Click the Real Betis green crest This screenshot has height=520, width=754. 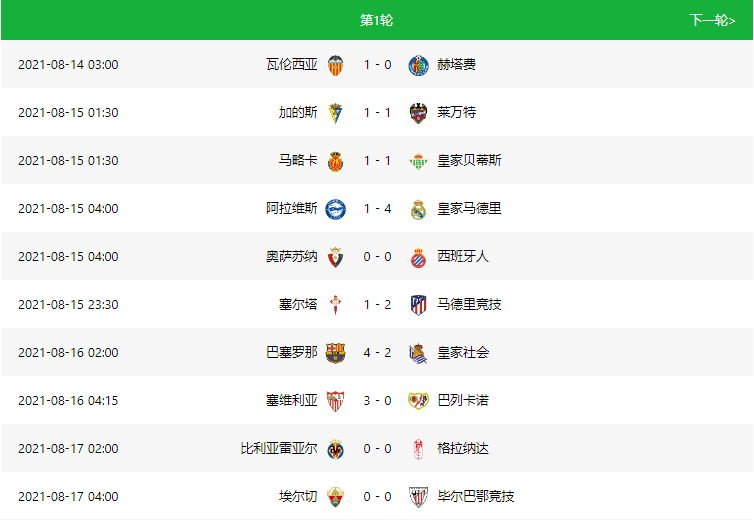pyautogui.click(x=418, y=161)
